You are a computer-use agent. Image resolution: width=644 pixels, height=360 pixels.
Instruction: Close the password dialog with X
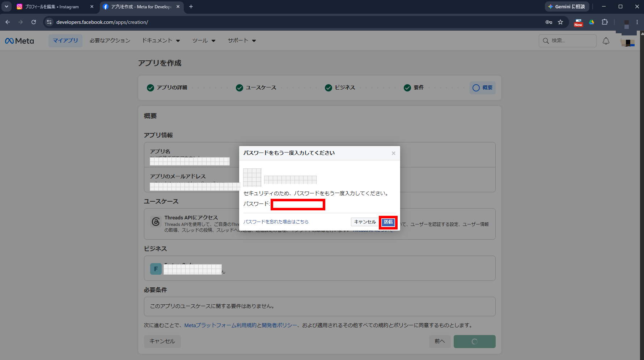394,153
